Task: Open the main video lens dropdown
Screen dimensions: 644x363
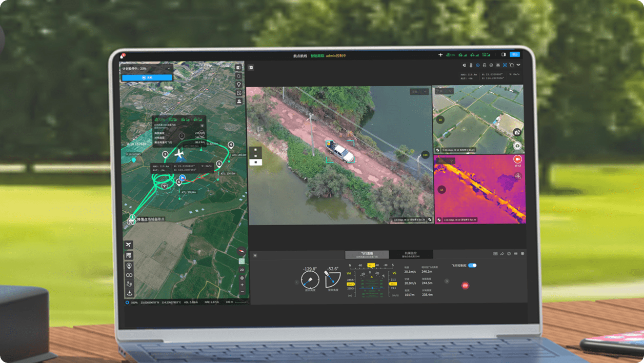Action: click(419, 92)
